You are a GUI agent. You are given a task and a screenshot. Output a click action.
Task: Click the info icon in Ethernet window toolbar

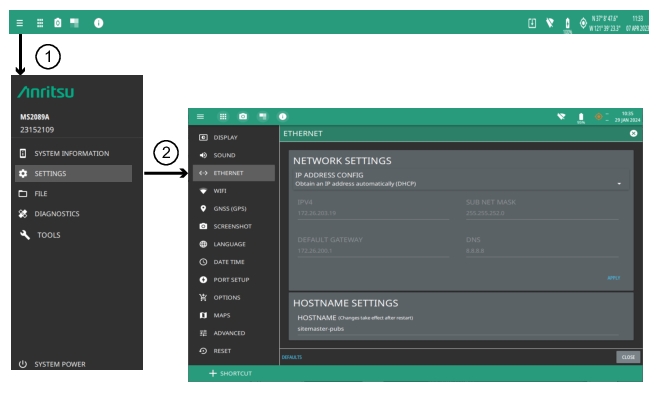coord(282,116)
